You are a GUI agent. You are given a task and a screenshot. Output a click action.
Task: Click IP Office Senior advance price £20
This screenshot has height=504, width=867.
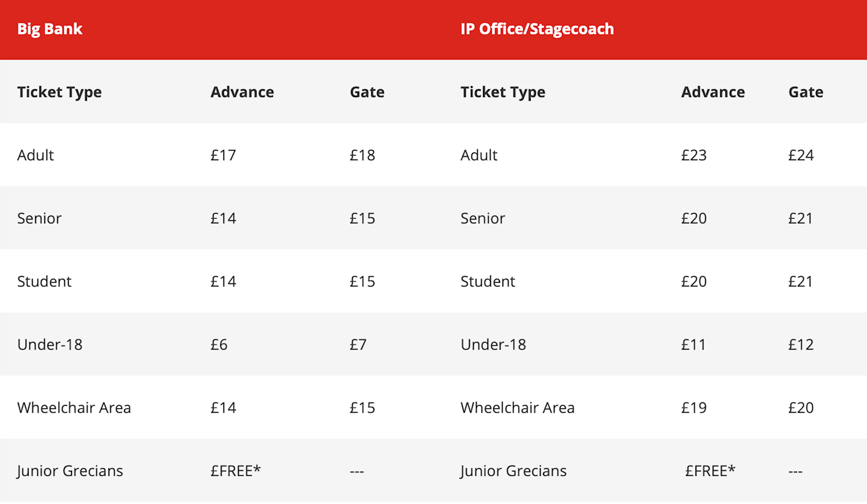click(x=694, y=218)
